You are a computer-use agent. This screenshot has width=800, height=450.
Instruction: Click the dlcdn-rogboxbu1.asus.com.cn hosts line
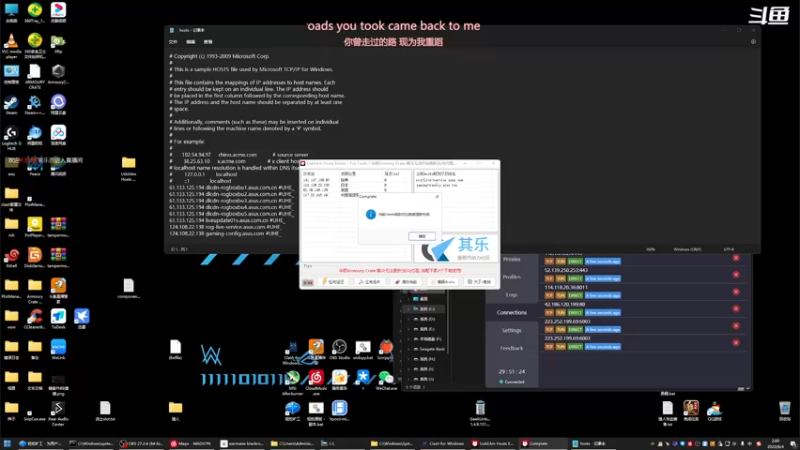click(x=232, y=187)
